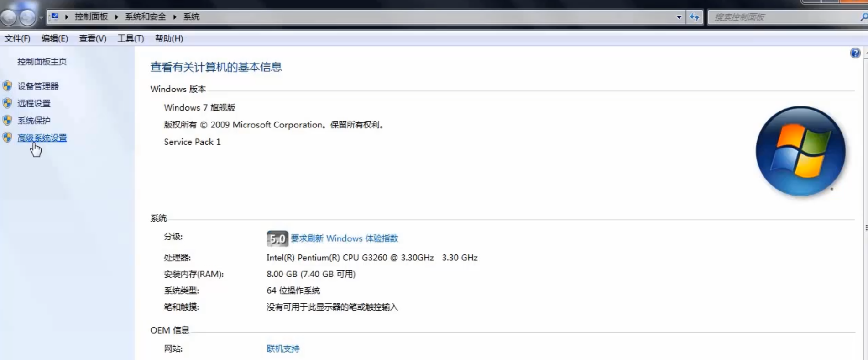Image resolution: width=868 pixels, height=360 pixels.
Task: Expand the arrow after 控制面板 breadcrumb
Action: (116, 17)
